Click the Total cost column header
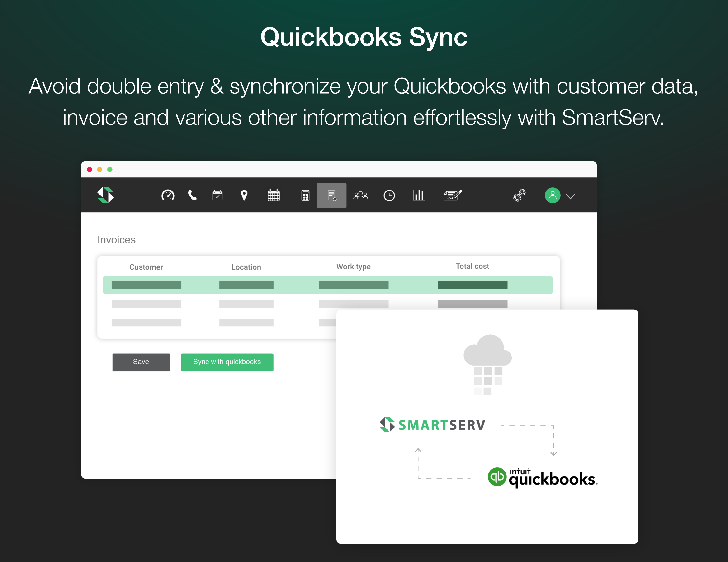The width and height of the screenshot is (728, 562). pos(472,266)
